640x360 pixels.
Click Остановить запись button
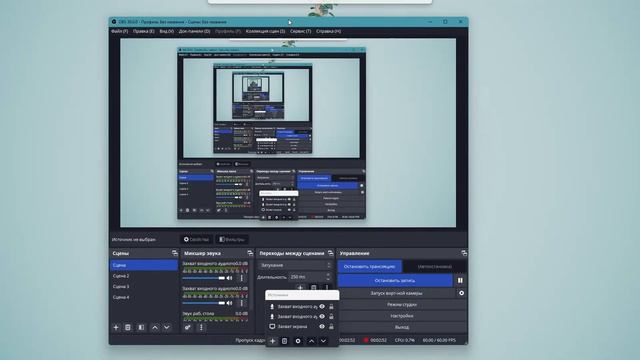[395, 280]
